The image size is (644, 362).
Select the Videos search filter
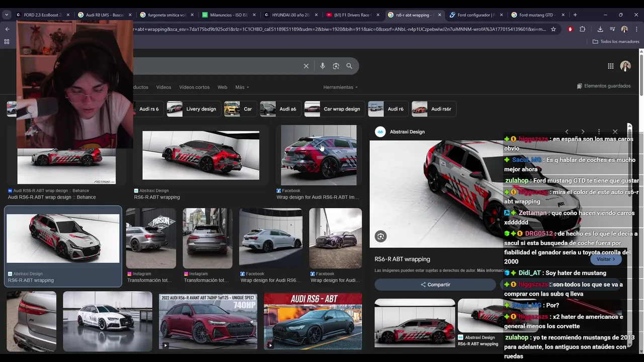tap(164, 87)
